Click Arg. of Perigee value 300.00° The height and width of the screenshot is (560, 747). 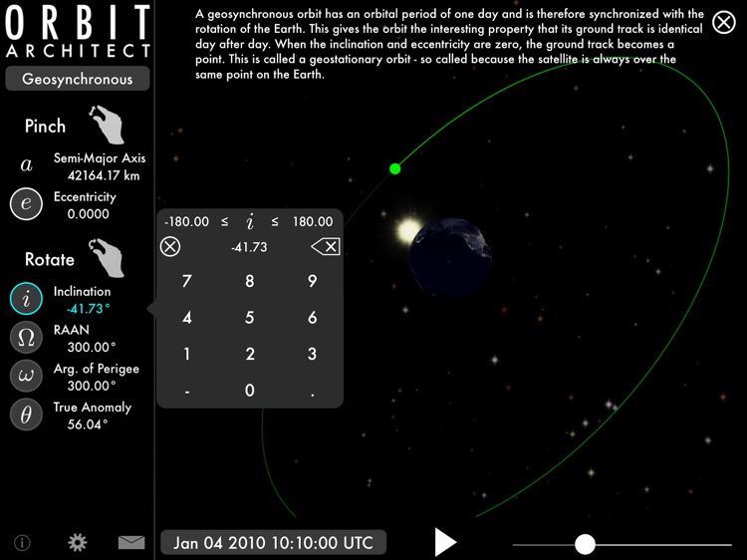click(x=92, y=386)
